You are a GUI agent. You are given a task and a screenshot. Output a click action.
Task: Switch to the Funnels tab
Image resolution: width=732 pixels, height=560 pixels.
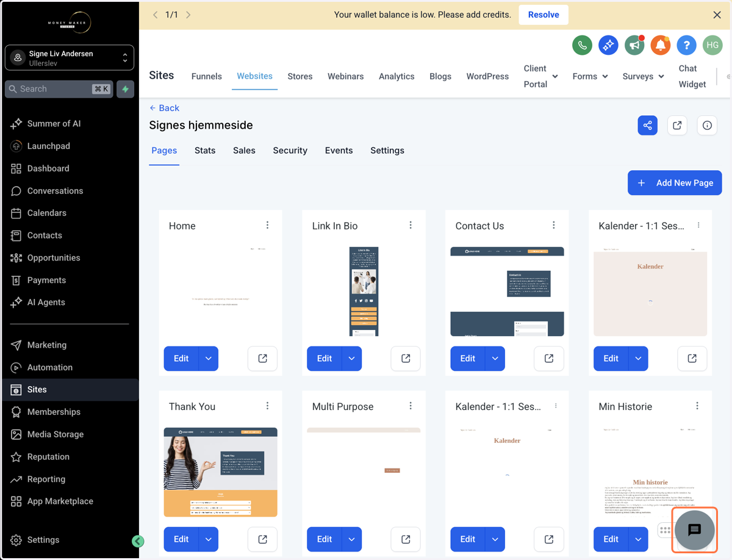(x=207, y=76)
